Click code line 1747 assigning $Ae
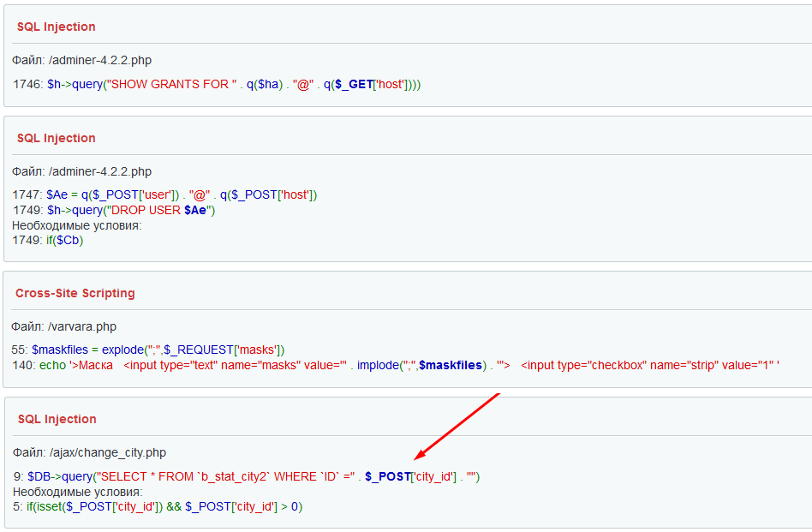Image resolution: width=812 pixels, height=532 pixels. click(x=164, y=194)
